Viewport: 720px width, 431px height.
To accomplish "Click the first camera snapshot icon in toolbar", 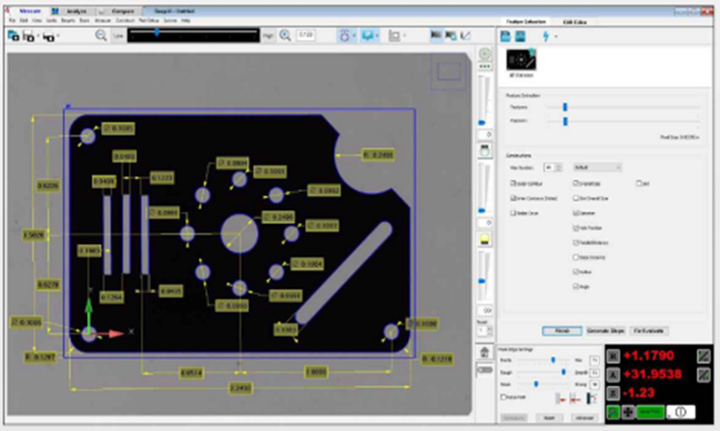I will pos(13,36).
